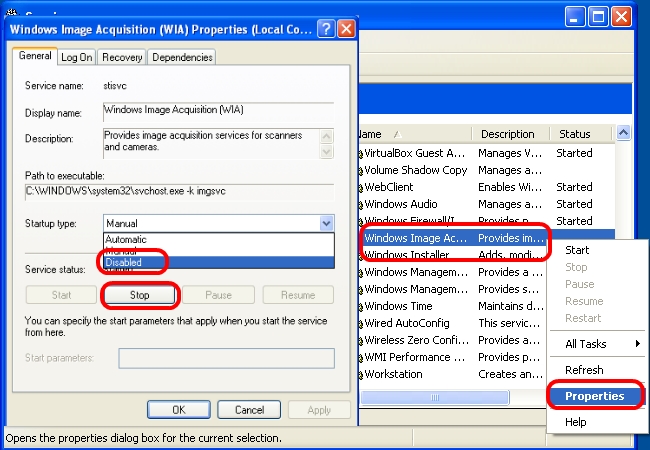Minimize the Services window
650x450 pixels.
point(575,17)
